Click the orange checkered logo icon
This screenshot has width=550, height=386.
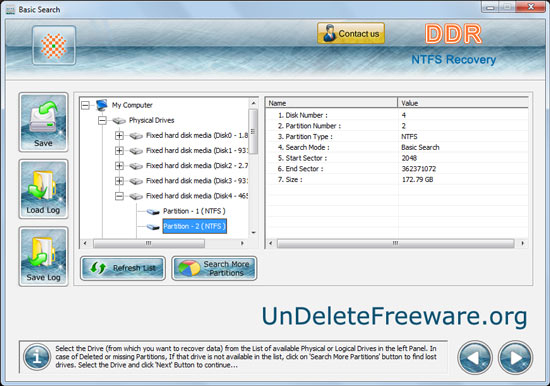tap(54, 46)
